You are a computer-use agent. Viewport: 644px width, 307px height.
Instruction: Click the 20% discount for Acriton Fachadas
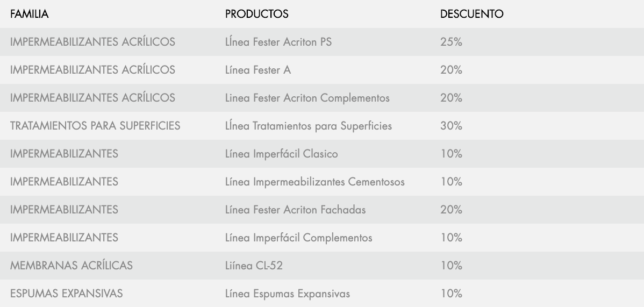pyautogui.click(x=451, y=210)
